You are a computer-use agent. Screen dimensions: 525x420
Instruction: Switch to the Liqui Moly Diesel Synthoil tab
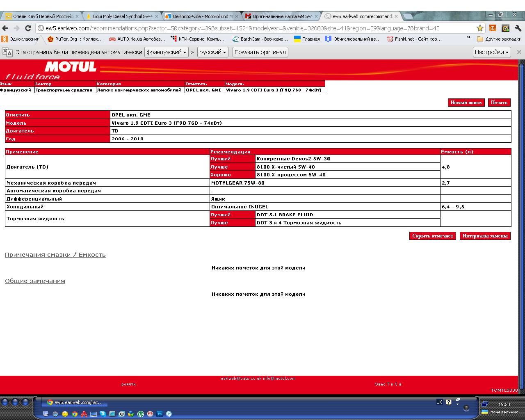(x=122, y=16)
